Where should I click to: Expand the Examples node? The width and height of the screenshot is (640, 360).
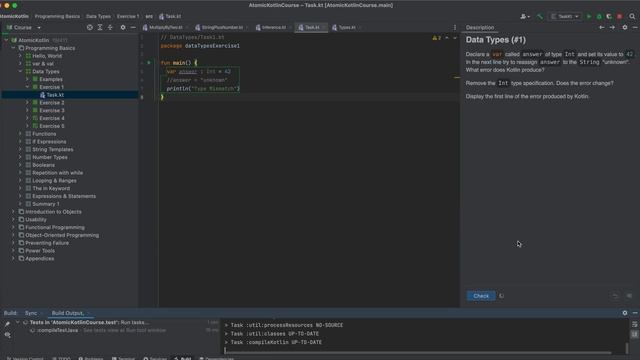click(27, 79)
